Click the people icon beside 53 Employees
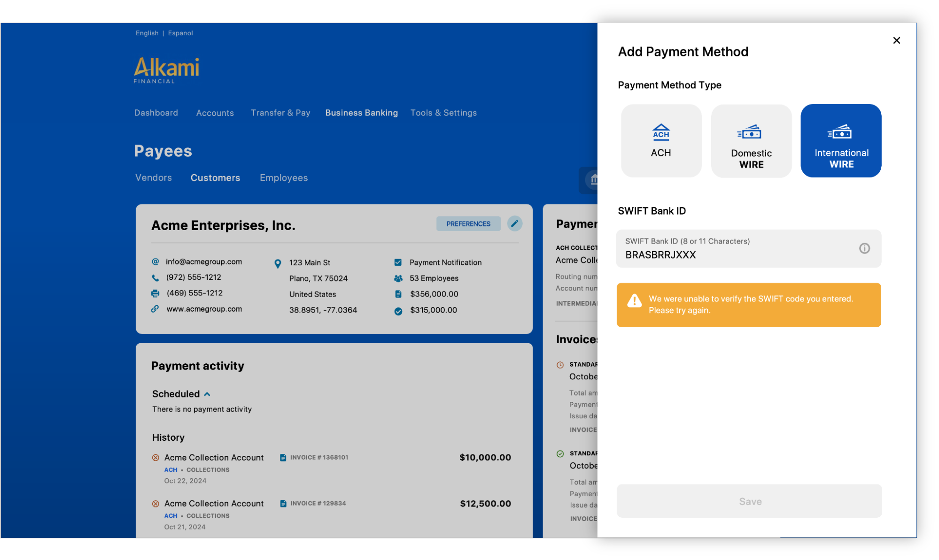This screenshot has width=939, height=560. (398, 278)
